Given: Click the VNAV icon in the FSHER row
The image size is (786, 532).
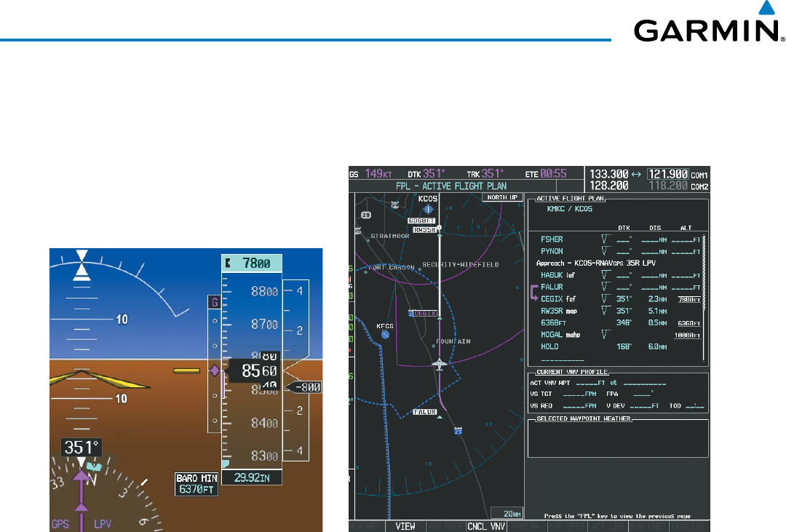Looking at the screenshot, I should 606,239.
